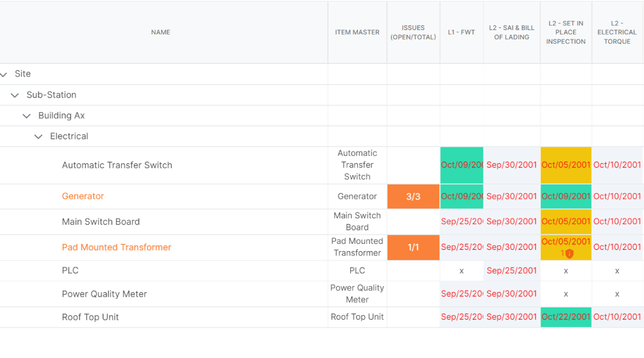Image resolution: width=644 pixels, height=358 pixels.
Task: Click the L2 - SAI & BILL OF LADING header
Action: 512,32
